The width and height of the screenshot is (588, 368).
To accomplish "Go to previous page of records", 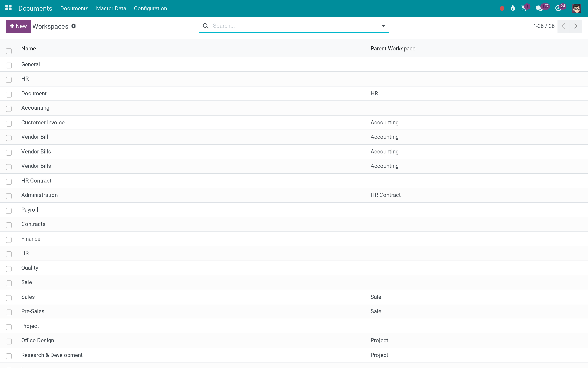I will coord(563,26).
